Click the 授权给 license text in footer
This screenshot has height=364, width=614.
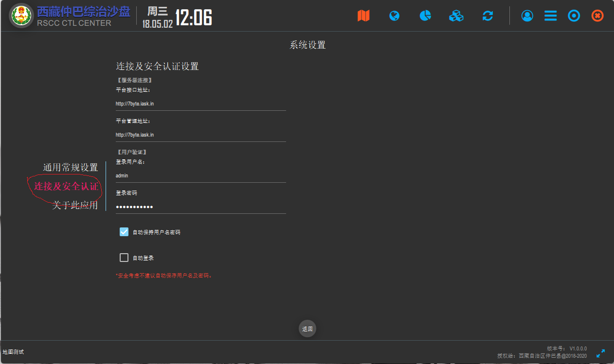click(x=542, y=356)
